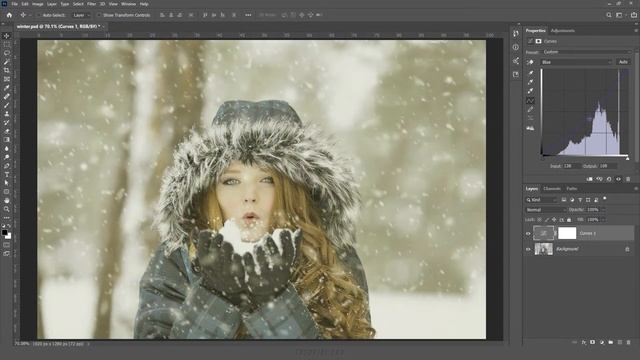This screenshot has width=640, height=360.
Task: Click the Auto button in Curves
Action: 623,62
